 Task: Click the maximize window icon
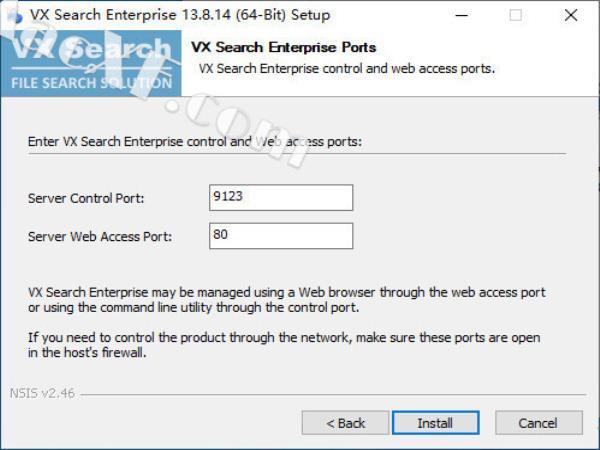click(516, 15)
